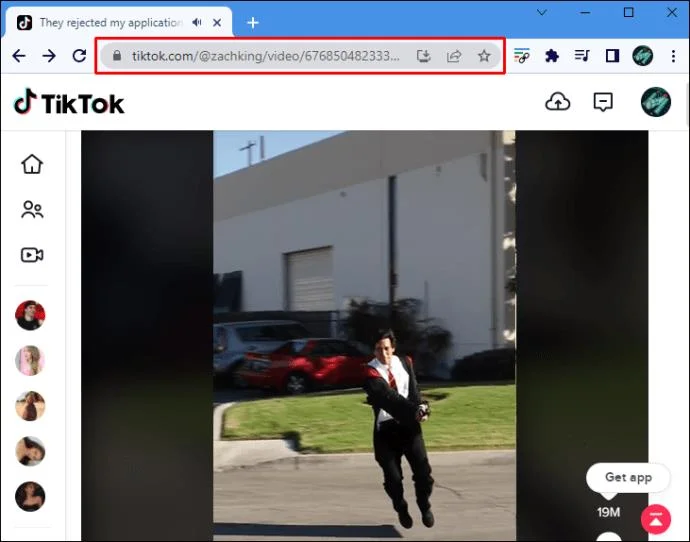
Task: Share this page via the address bar icon
Action: tap(454, 56)
